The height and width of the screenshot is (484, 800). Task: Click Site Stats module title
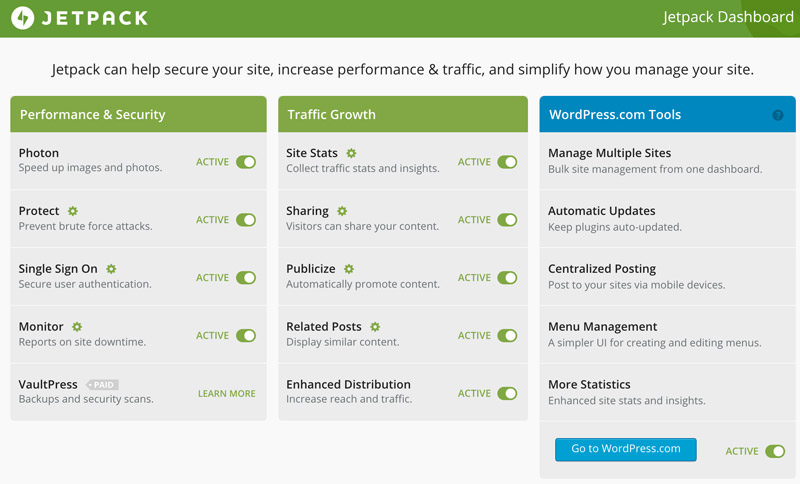tap(312, 152)
